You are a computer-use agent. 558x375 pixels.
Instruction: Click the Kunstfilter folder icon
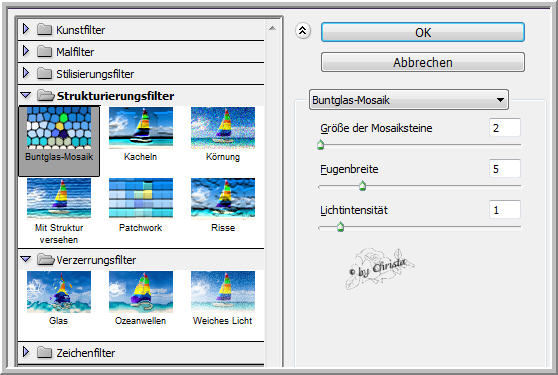(44, 29)
